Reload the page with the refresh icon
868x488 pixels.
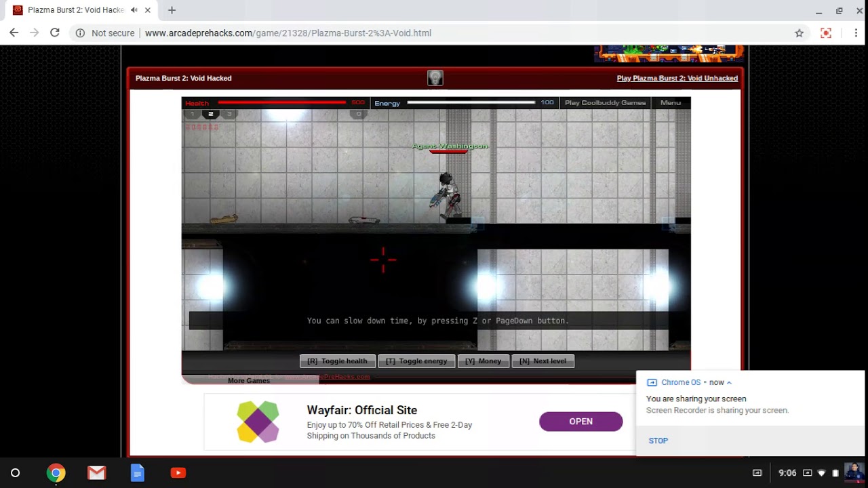coord(55,33)
